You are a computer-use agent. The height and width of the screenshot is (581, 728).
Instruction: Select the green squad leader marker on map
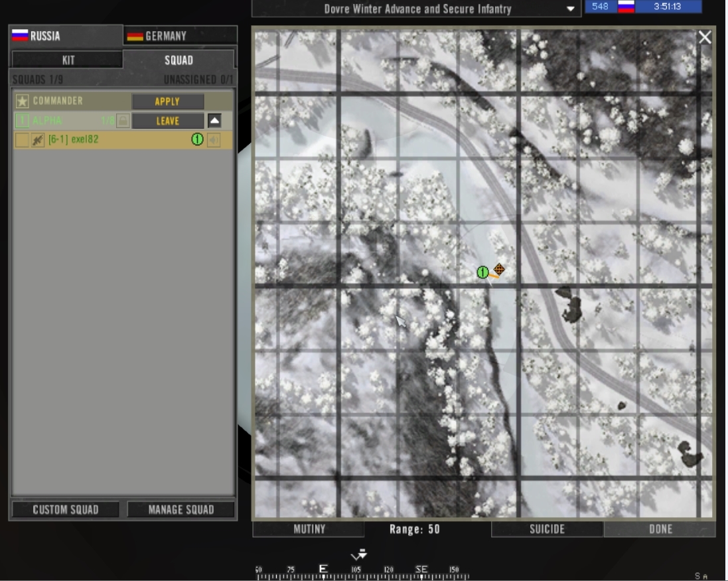point(482,272)
